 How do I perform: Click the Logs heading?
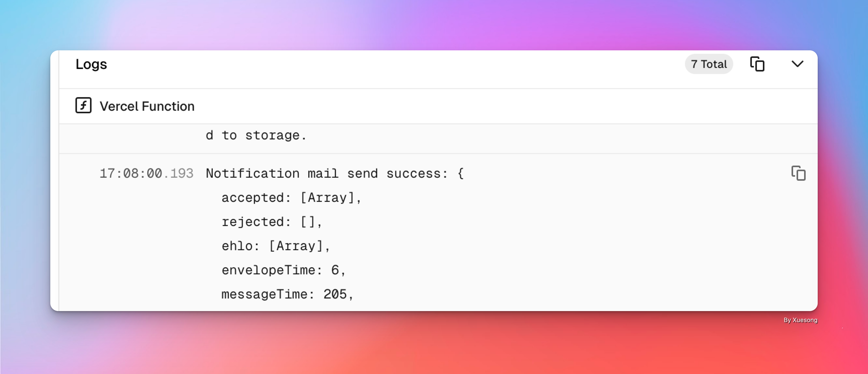[91, 64]
